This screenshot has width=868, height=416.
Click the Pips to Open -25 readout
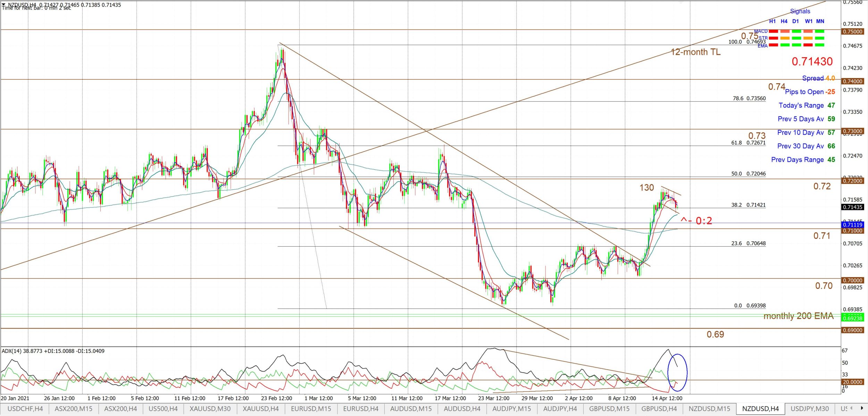click(810, 92)
